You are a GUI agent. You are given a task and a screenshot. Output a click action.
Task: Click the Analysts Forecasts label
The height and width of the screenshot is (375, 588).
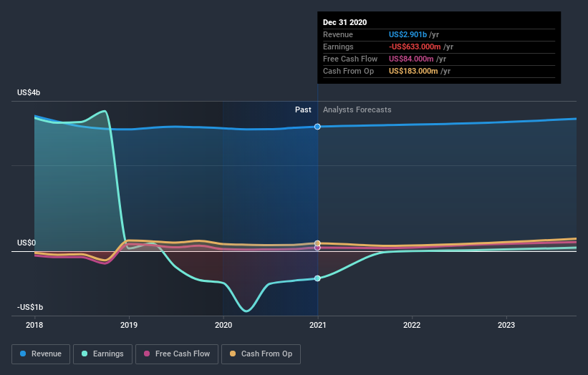[357, 109]
